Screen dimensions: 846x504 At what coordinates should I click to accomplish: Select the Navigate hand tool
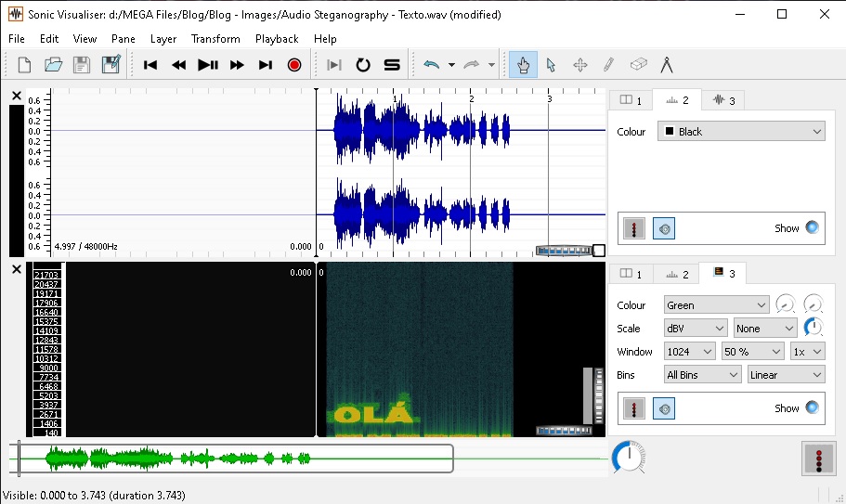click(x=523, y=65)
